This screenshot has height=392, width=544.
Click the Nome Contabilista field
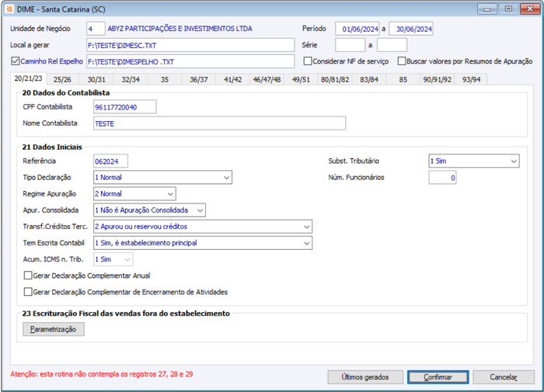(220, 123)
